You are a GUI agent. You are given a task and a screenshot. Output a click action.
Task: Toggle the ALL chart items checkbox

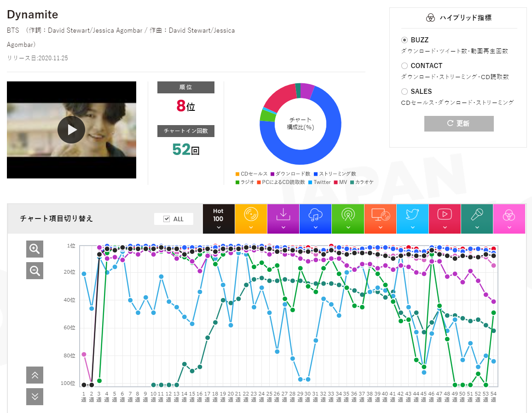(x=167, y=219)
